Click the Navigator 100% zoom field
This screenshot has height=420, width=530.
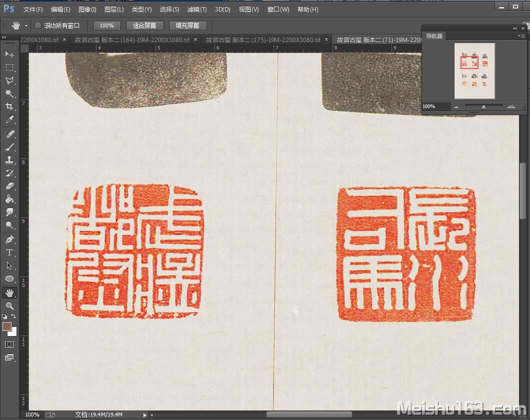tap(436, 106)
